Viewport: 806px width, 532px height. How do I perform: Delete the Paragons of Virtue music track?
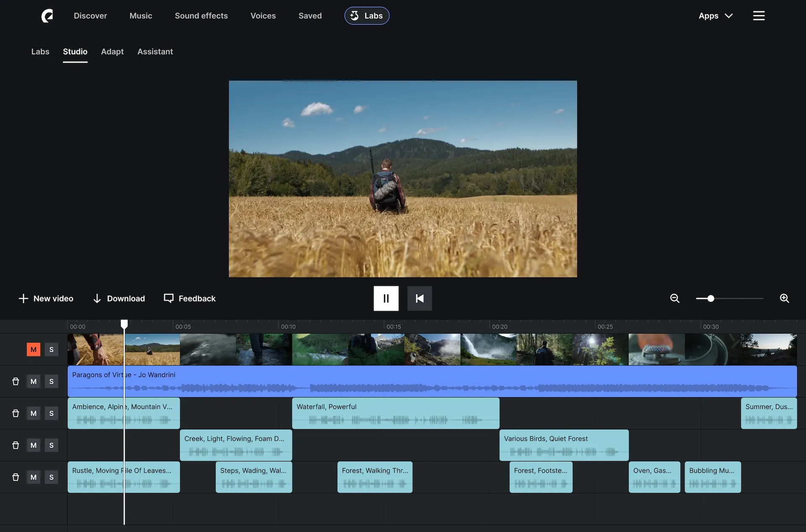tap(16, 381)
